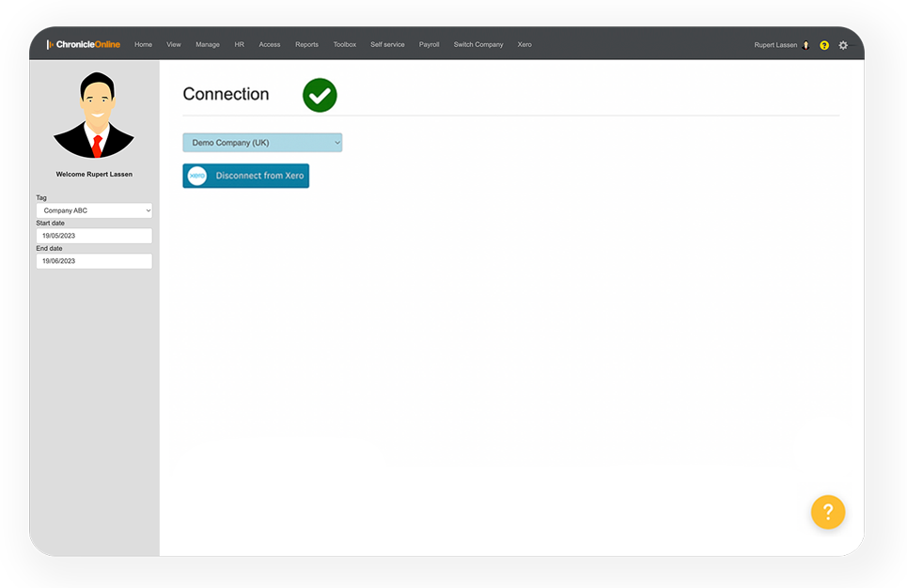Click the green connection checkmark icon

tap(320, 95)
